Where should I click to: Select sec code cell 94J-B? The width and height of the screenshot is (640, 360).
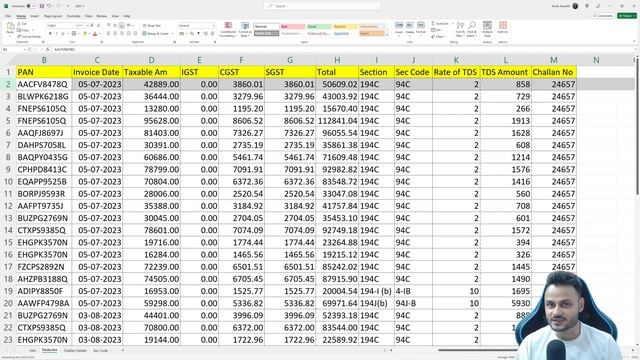(413, 304)
